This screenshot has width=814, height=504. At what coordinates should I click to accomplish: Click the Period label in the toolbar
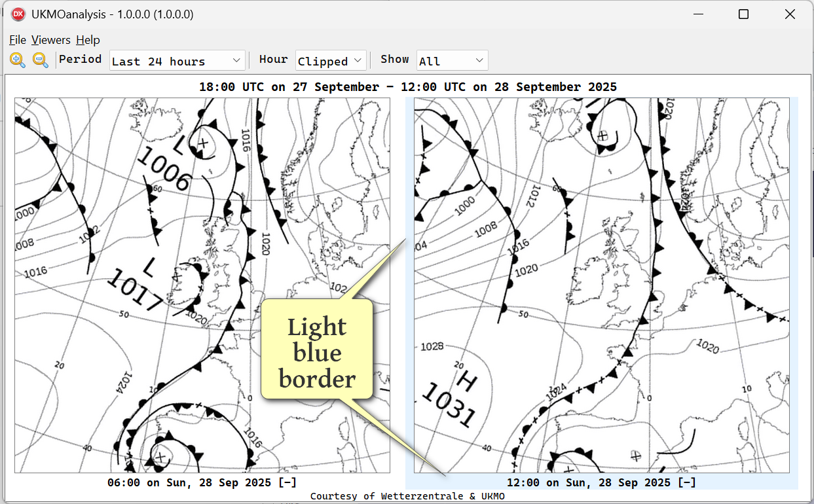81,59
